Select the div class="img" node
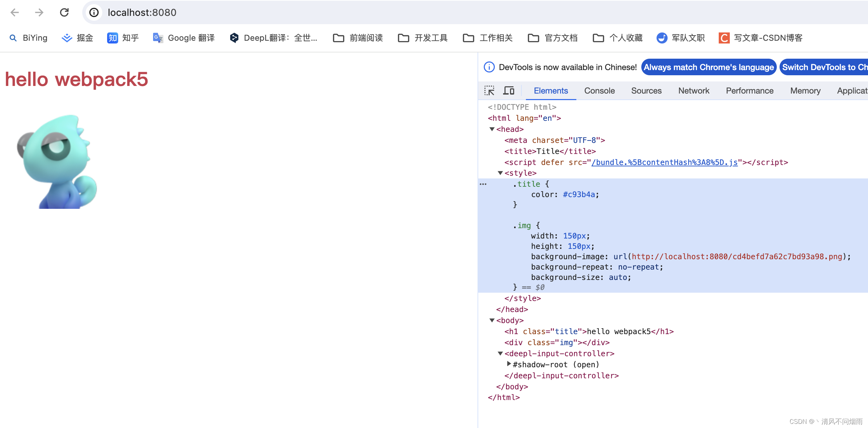The width and height of the screenshot is (868, 428). point(557,342)
